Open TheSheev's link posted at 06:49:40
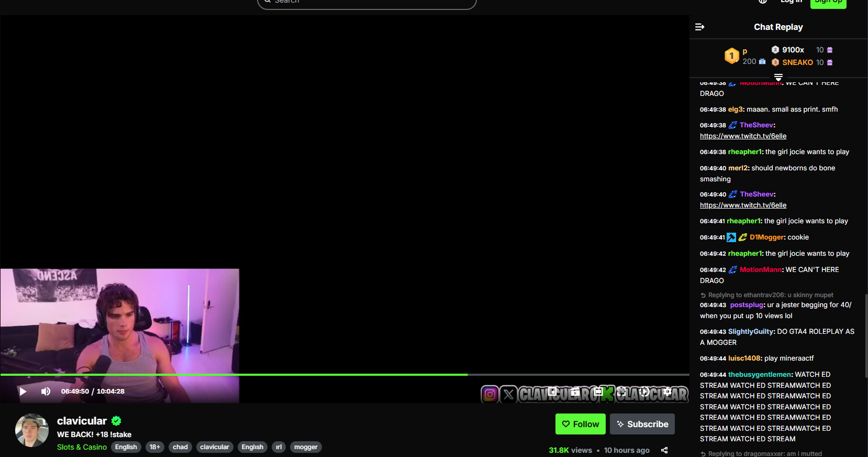The height and width of the screenshot is (457, 868). 743,205
